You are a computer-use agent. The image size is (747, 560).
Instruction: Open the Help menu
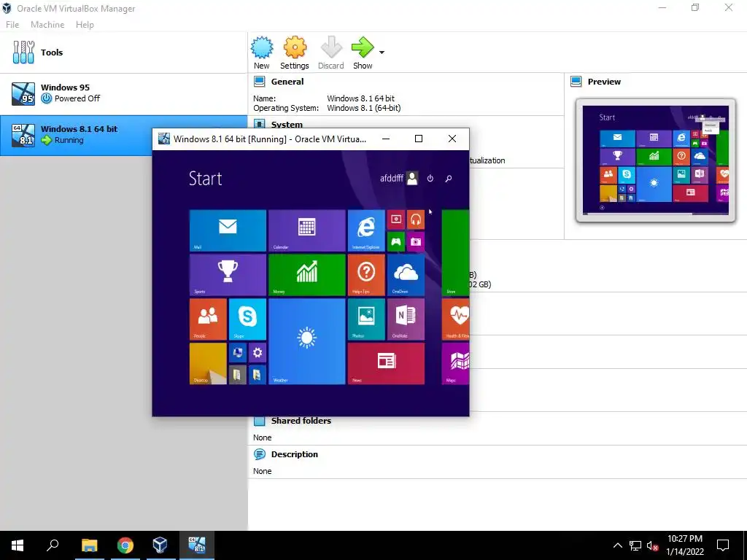point(85,25)
